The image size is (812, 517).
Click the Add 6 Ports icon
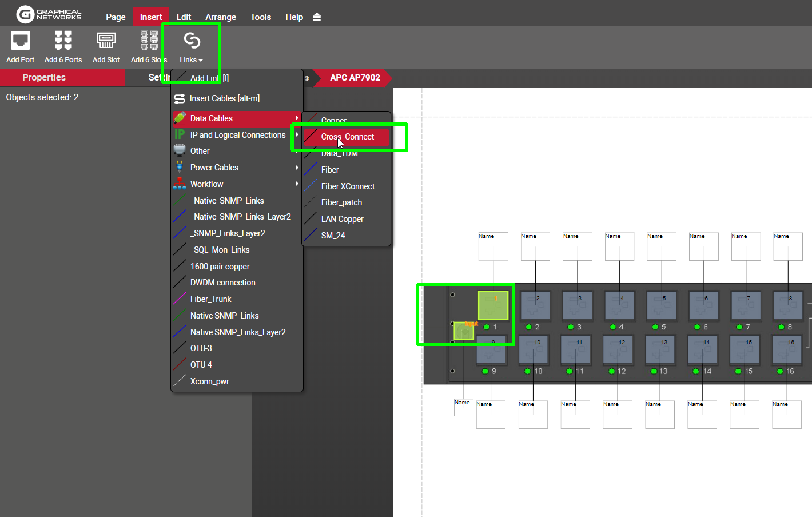[x=63, y=41]
